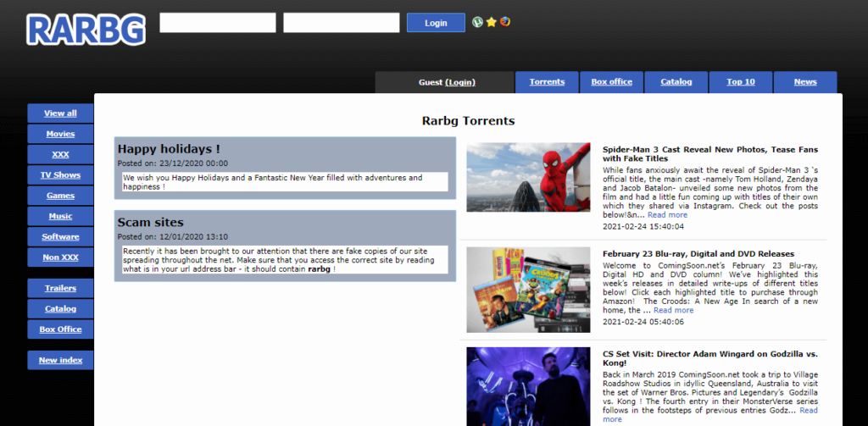The image size is (868, 426).
Task: Open Trailers from the sidebar
Action: click(x=60, y=288)
